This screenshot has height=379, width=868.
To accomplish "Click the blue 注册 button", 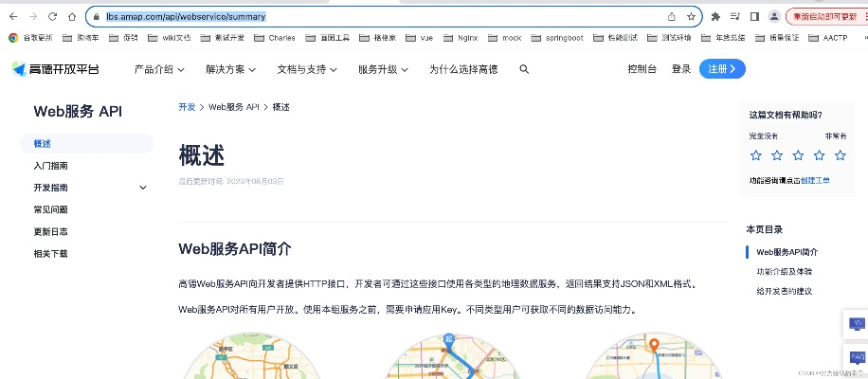I will click(722, 69).
